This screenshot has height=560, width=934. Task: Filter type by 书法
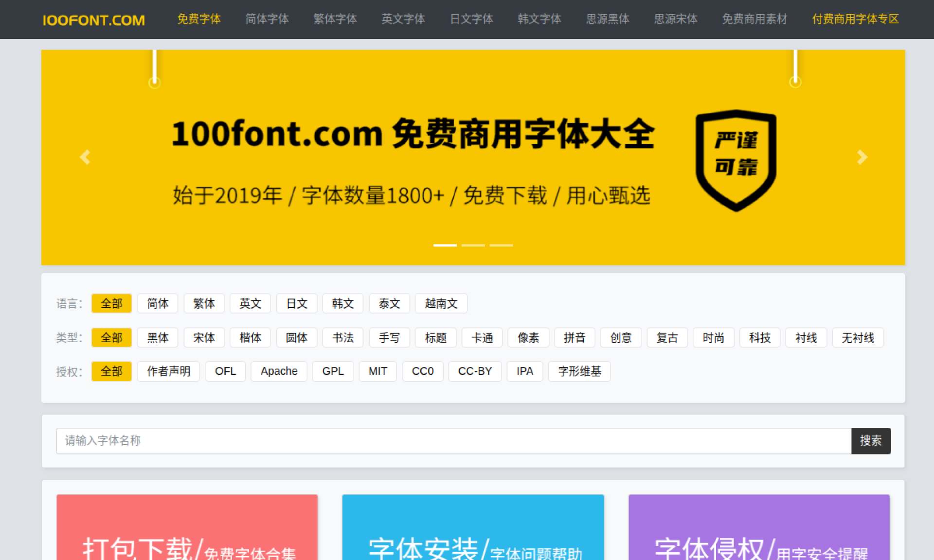(343, 337)
